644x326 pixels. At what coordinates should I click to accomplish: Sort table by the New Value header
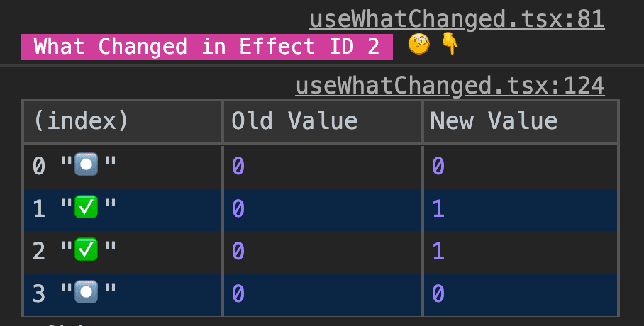pyautogui.click(x=521, y=121)
